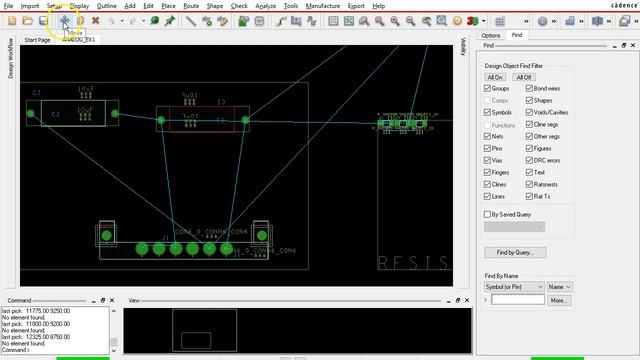Click the curved route path toolbar icon
Screen dimensions: 640x360
click(x=280, y=21)
